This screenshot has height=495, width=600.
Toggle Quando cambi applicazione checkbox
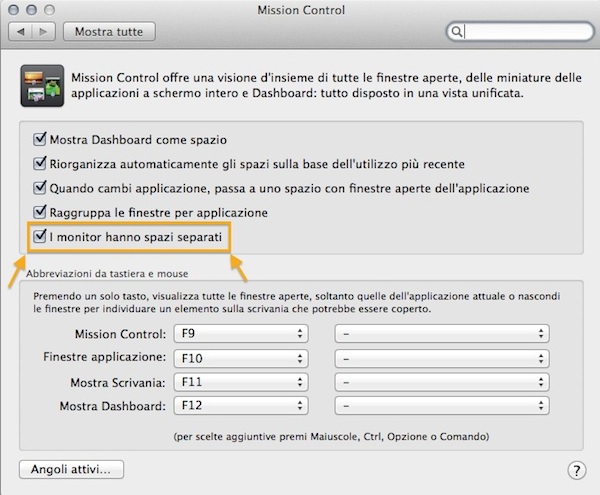pos(40,188)
